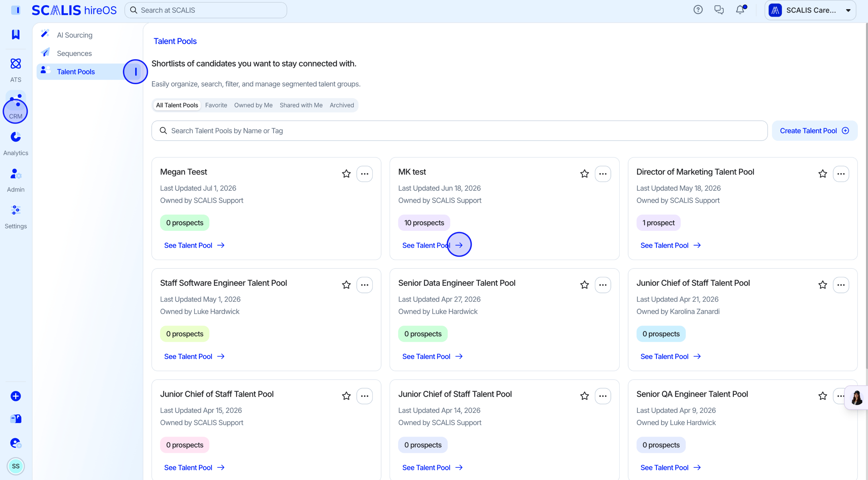This screenshot has height=480, width=868.
Task: Open more options for Senior Data Engineer pool
Action: click(603, 285)
